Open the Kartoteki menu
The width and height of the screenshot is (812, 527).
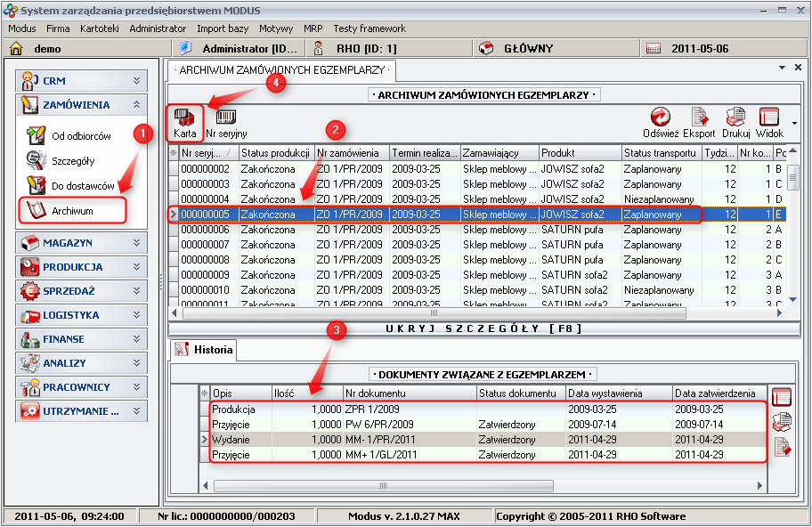tap(99, 28)
